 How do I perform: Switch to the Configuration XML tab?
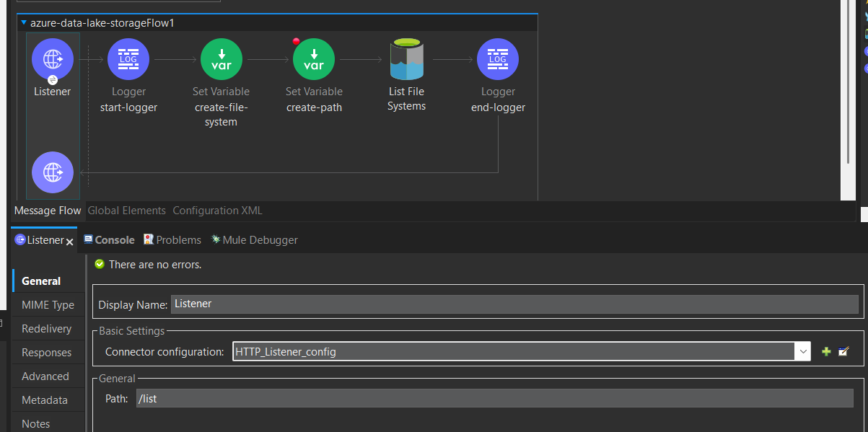click(x=216, y=210)
